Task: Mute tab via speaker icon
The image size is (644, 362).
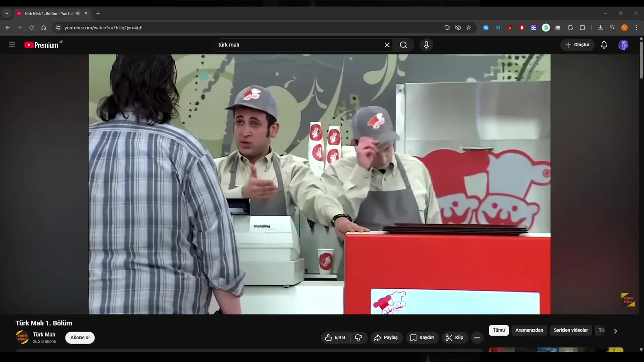Action: click(x=78, y=13)
